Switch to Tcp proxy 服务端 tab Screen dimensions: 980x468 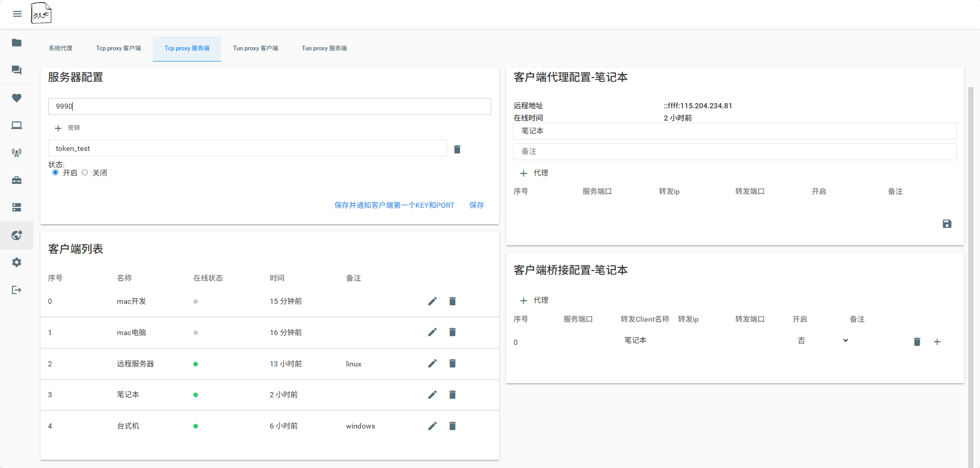[x=187, y=48]
